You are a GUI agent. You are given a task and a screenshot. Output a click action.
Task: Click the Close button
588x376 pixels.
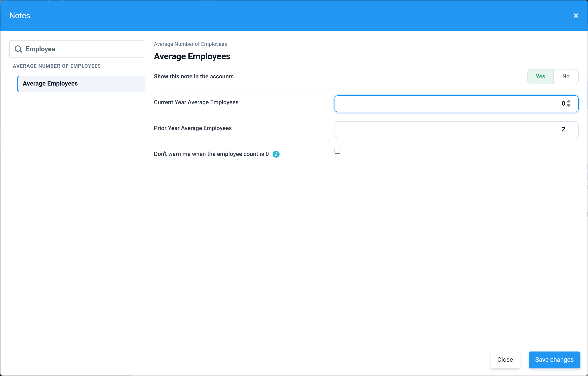pyautogui.click(x=505, y=360)
